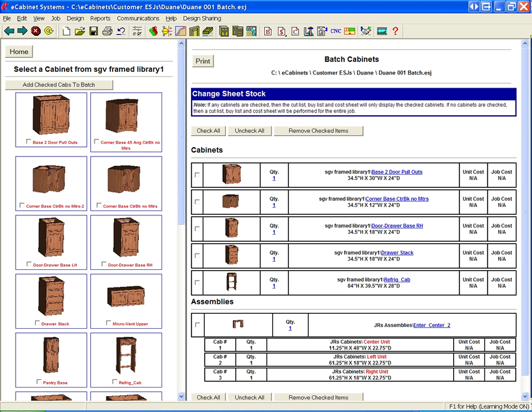Click the bottom Uncheck All button
This screenshot has height=412, width=532.
click(x=249, y=397)
